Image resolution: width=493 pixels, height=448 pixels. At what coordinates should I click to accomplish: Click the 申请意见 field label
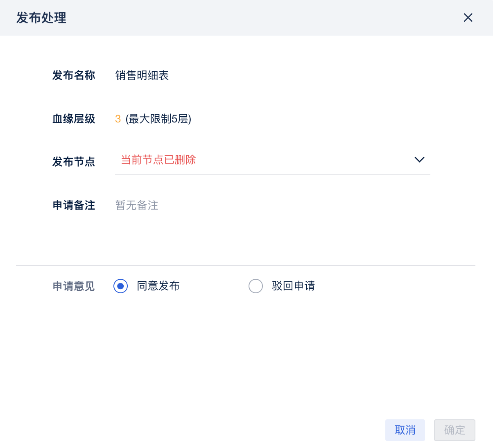tap(74, 286)
